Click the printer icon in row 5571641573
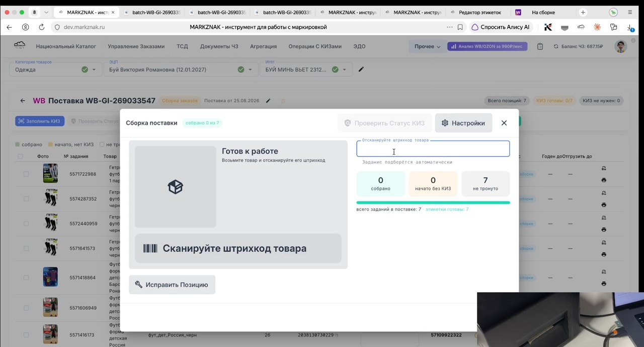The image size is (644, 347). point(604,254)
